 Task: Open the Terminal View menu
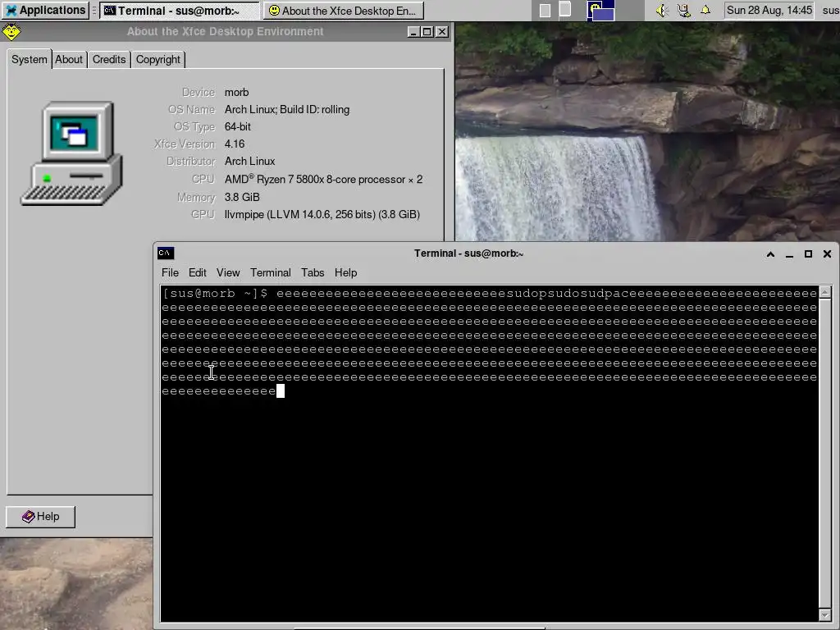point(228,272)
